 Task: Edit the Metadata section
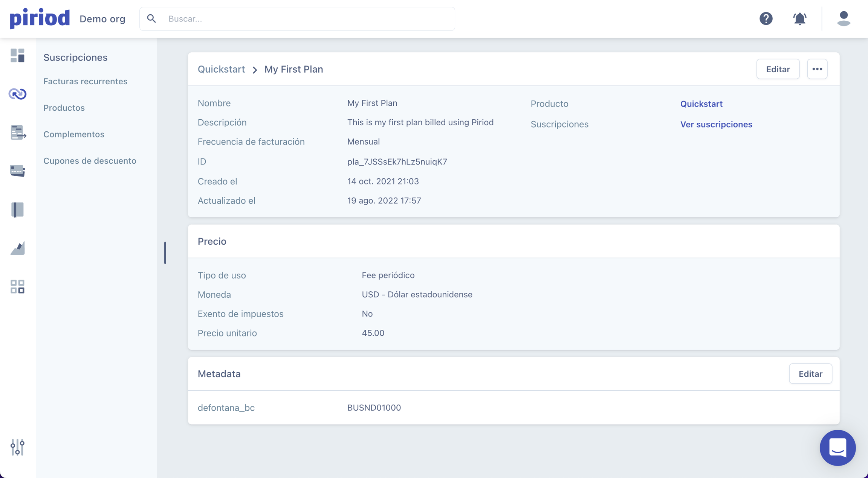click(810, 374)
